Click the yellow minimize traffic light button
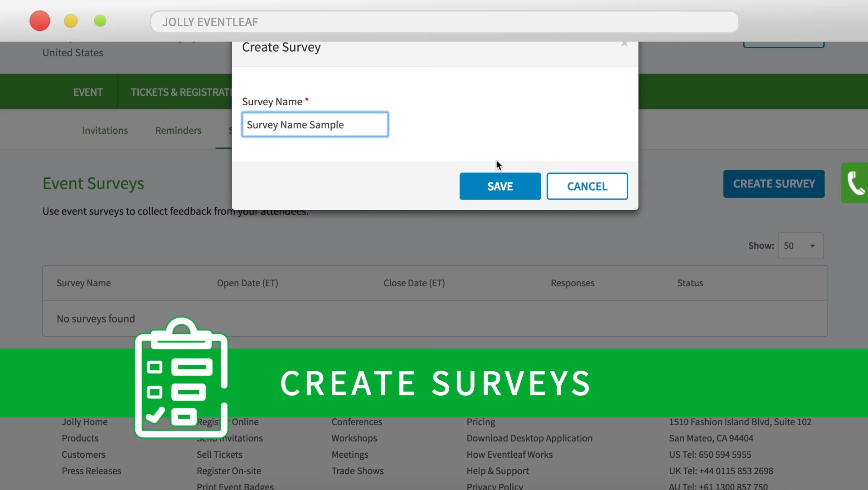Viewport: 868px width, 490px height. (x=71, y=21)
